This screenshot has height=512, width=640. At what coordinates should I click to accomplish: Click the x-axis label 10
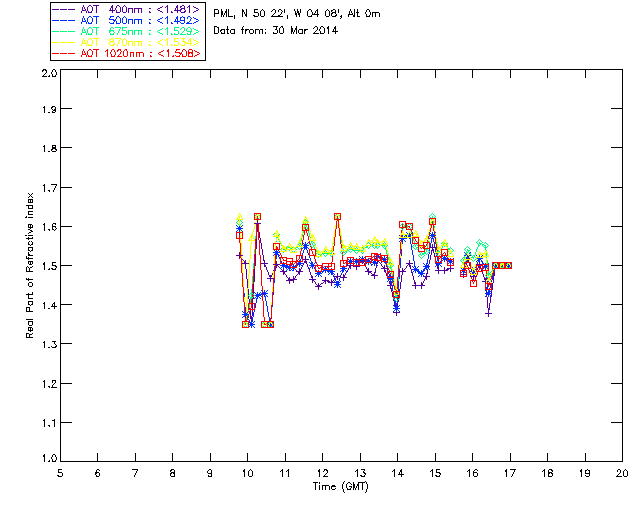[x=247, y=473]
